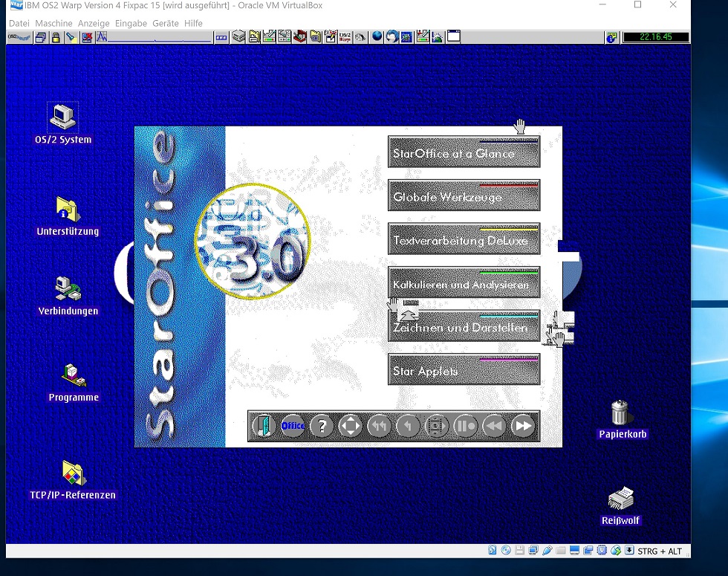Screen dimensions: 728x576
Task: Click the WarpCenter clock display
Action: [x=655, y=37]
